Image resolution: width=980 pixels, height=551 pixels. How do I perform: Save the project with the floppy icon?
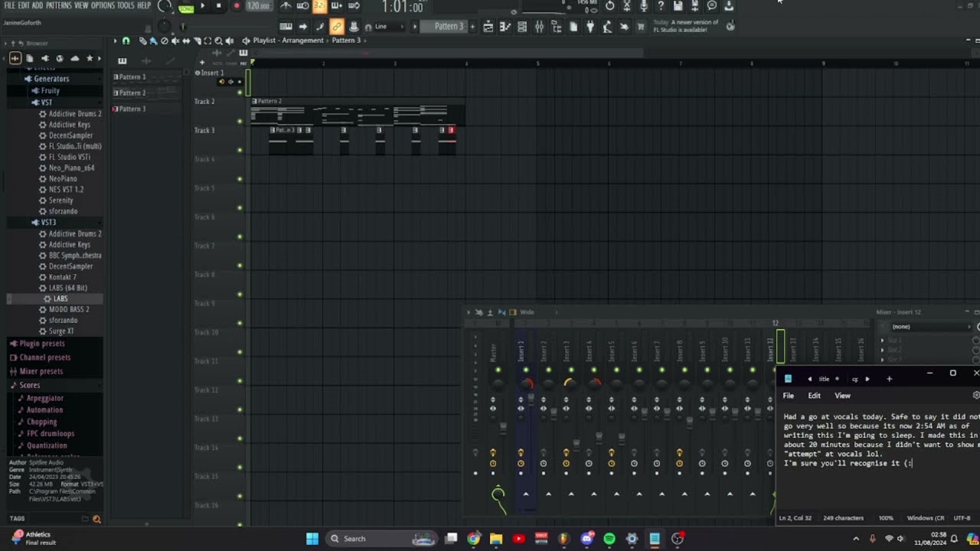[x=678, y=6]
